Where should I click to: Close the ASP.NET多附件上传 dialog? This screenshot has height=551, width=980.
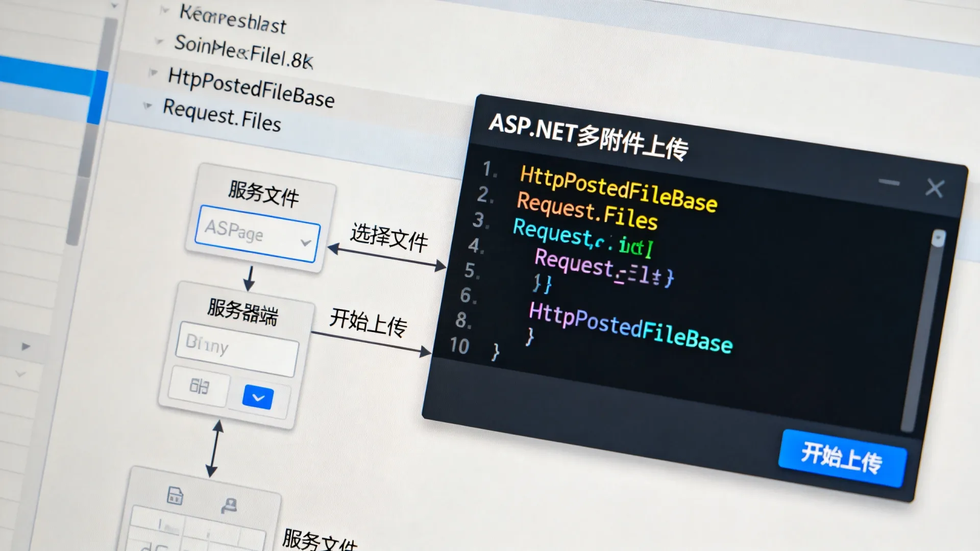click(x=935, y=188)
